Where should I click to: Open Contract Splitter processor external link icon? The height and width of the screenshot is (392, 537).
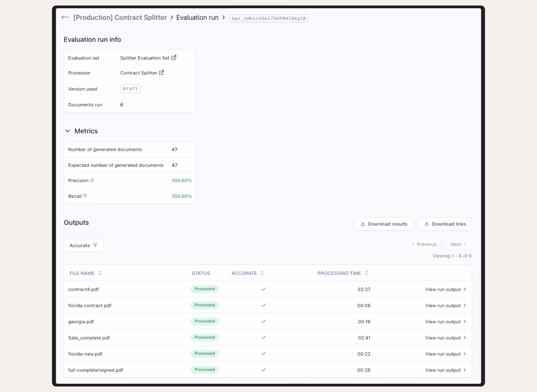tap(161, 73)
